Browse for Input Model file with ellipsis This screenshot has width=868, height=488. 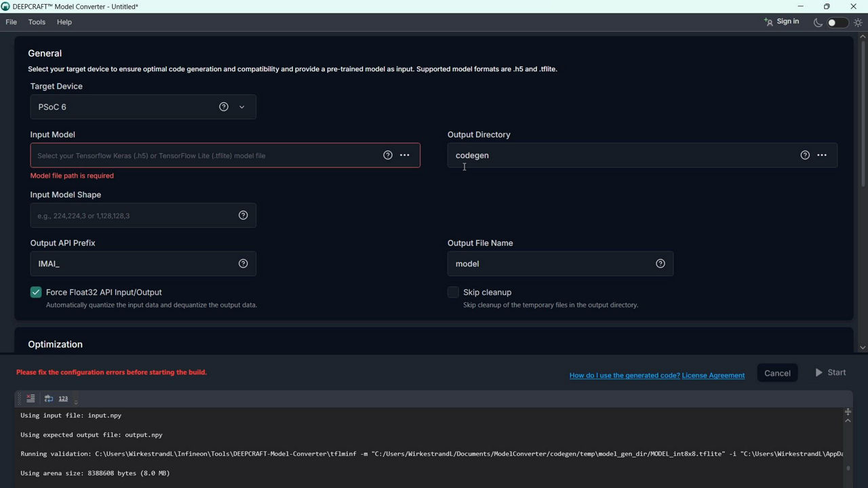pos(405,155)
